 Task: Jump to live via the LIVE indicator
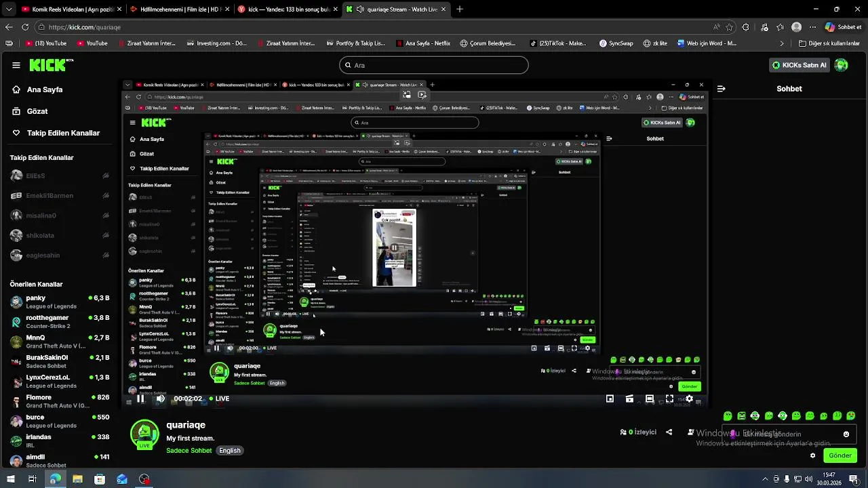pos(219,399)
